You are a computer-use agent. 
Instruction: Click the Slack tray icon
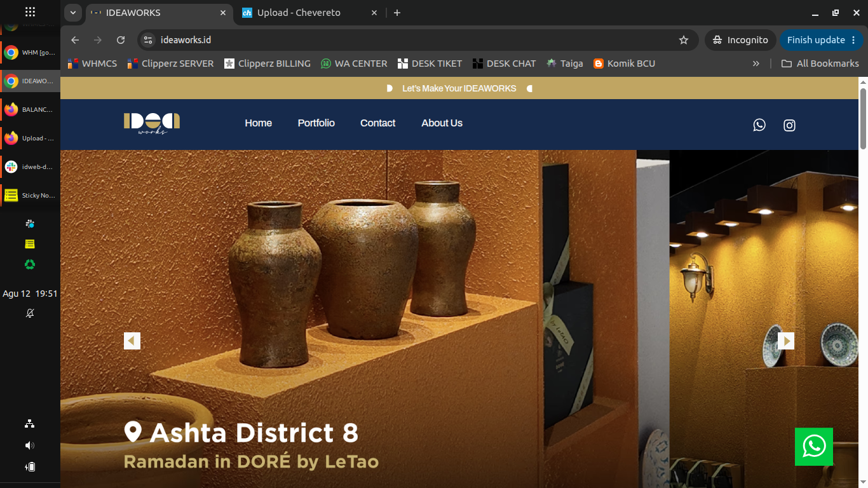(x=30, y=224)
